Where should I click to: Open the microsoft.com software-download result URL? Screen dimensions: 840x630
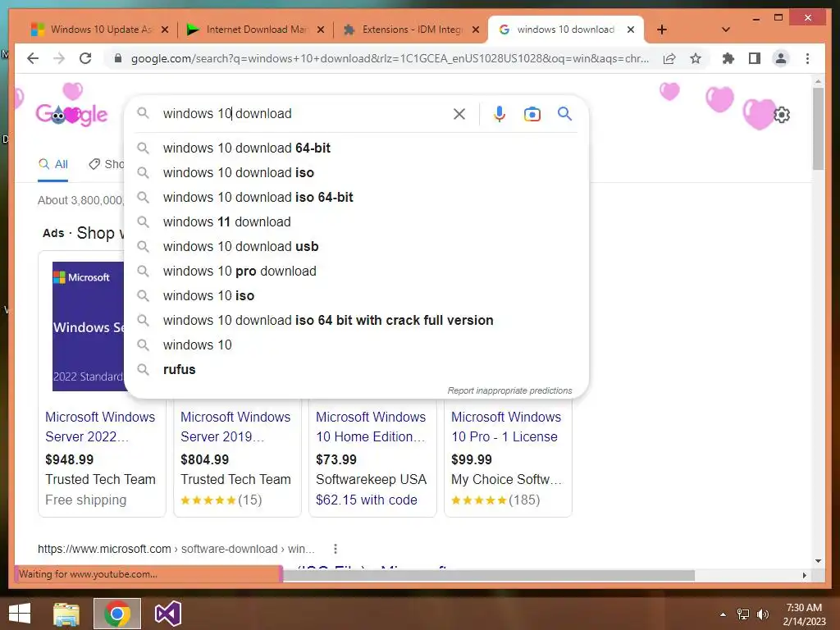[176, 549]
